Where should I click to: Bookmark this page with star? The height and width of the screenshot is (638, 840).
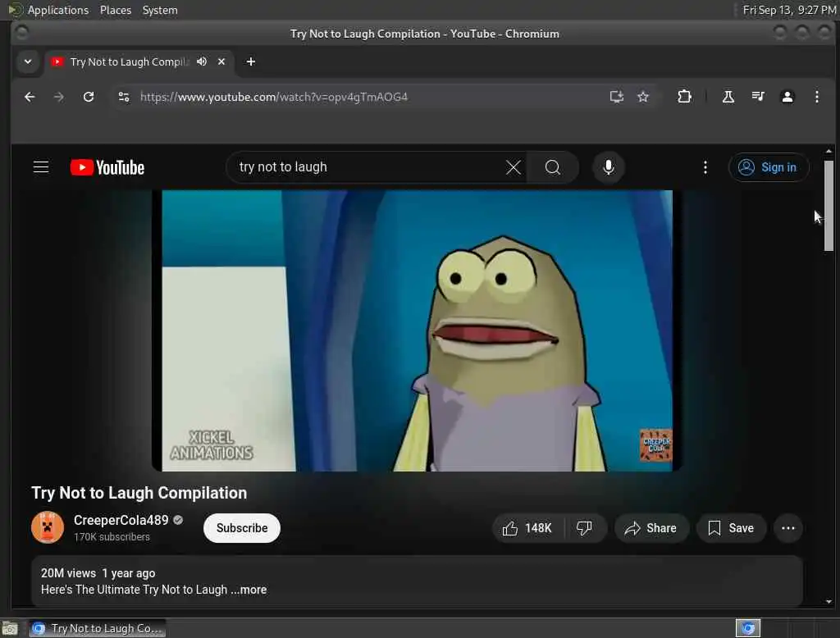pyautogui.click(x=643, y=97)
